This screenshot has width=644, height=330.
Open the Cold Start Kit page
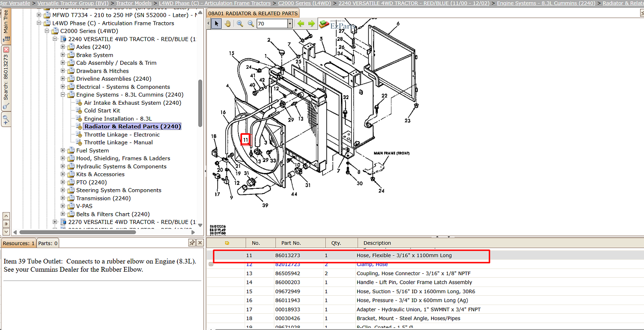pyautogui.click(x=102, y=110)
